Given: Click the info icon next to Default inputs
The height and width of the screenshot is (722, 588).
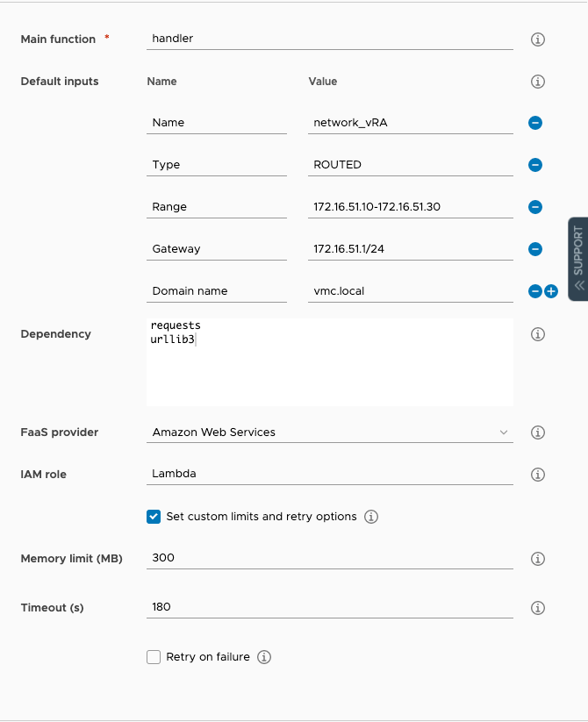Looking at the screenshot, I should 538,82.
